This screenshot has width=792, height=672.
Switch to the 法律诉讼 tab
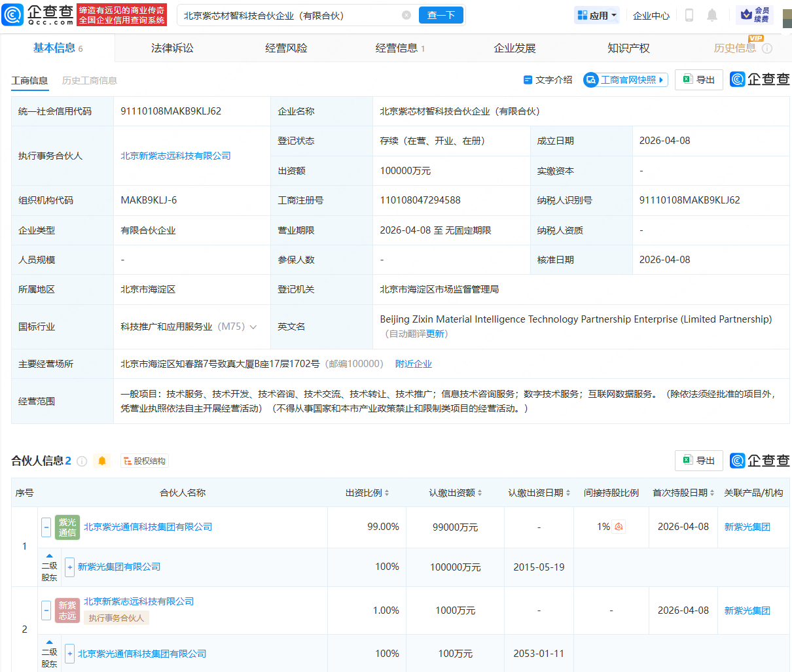172,48
